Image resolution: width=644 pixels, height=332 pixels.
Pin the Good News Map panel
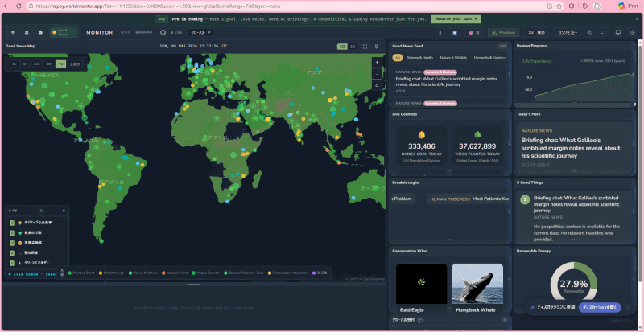click(376, 47)
